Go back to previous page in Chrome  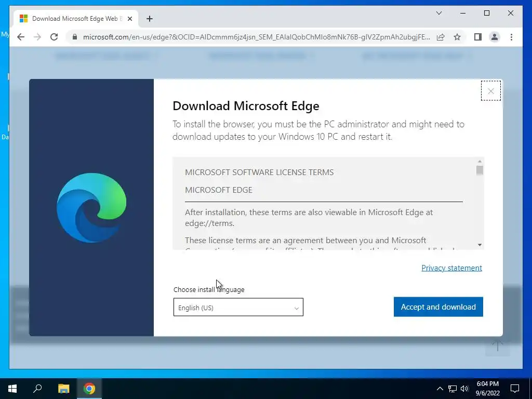coord(21,37)
